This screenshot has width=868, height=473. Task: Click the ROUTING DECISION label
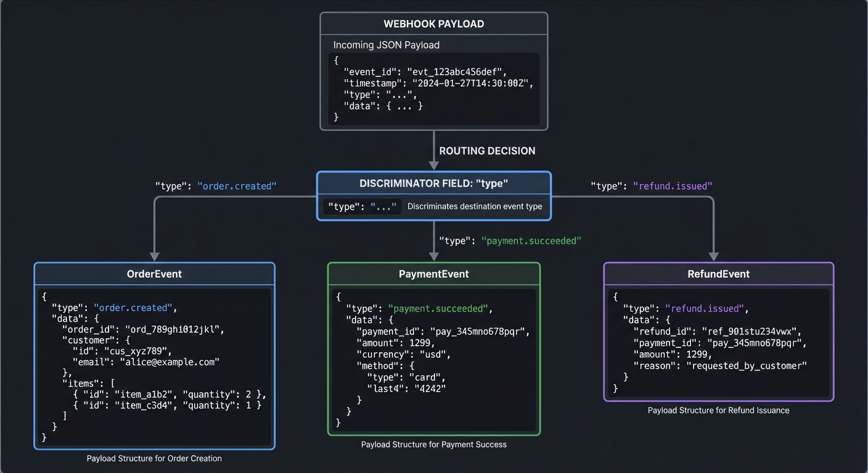(x=487, y=150)
